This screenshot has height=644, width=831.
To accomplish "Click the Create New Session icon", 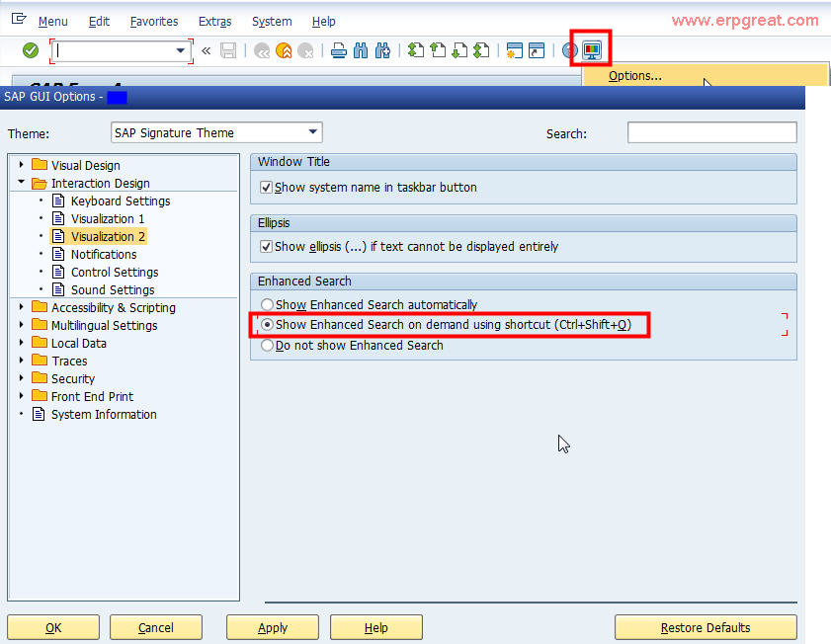I will click(515, 50).
